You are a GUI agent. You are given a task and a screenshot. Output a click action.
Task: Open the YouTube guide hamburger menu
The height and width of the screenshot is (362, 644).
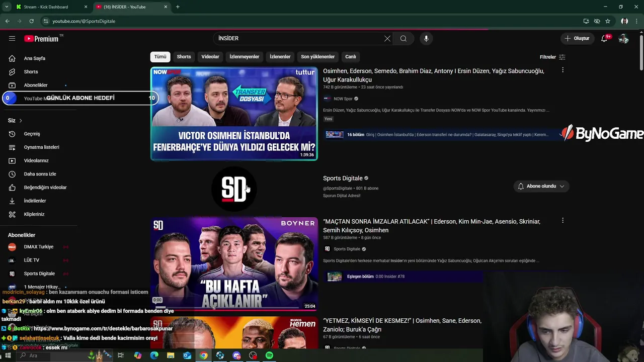coord(12,39)
